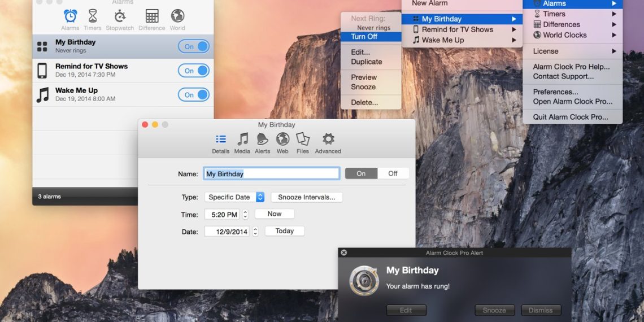
Task: Open the Timers tab hourglass icon
Action: pyautogui.click(x=93, y=18)
